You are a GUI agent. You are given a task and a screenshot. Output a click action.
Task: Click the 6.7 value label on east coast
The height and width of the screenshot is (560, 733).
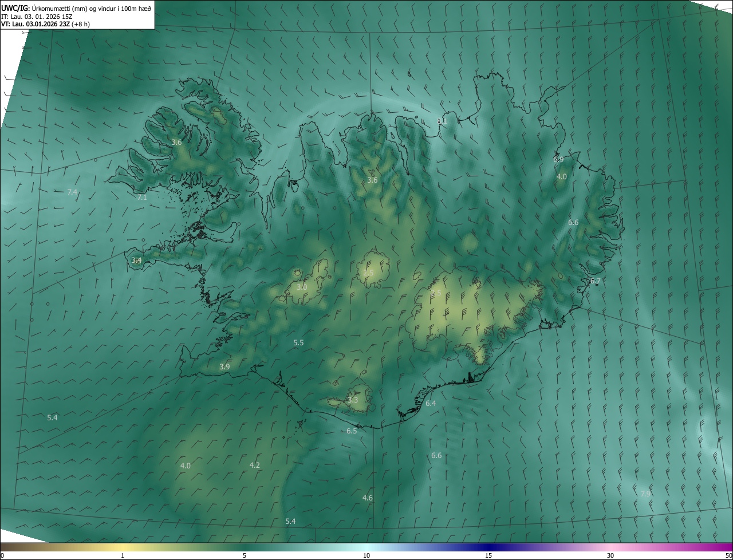tap(596, 281)
